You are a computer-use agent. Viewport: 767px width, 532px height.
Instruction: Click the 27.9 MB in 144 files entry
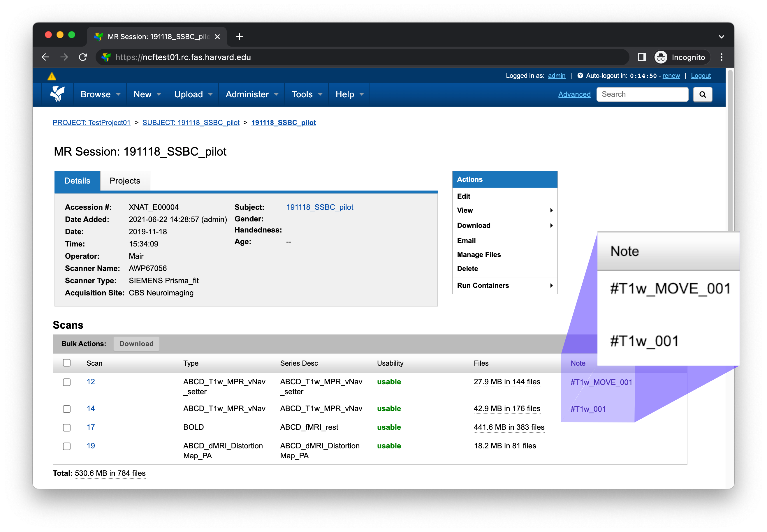[x=507, y=382]
